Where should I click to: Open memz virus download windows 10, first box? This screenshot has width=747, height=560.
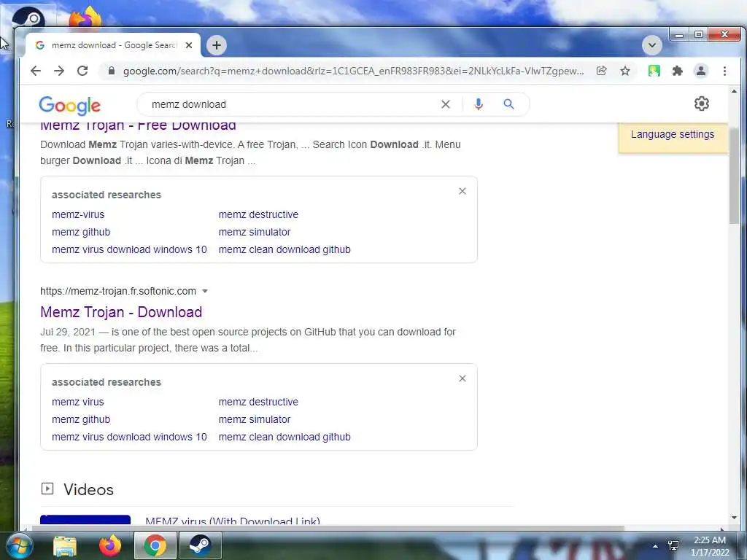[129, 249]
